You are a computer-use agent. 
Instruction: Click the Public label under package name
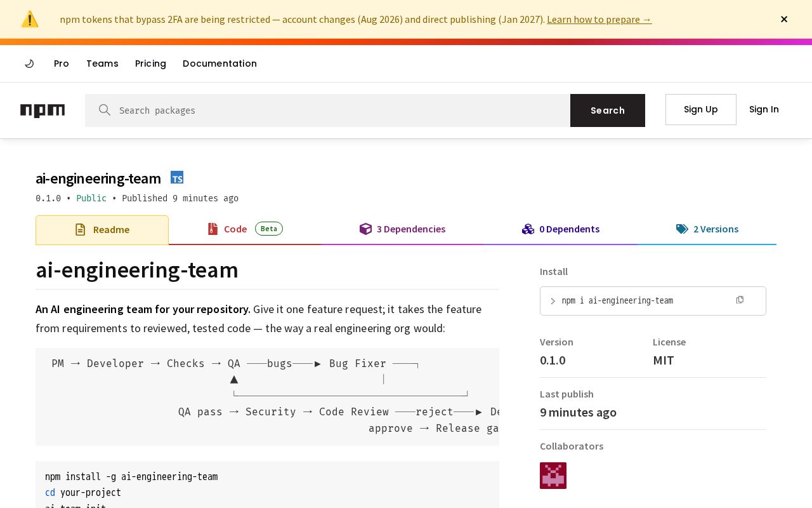(91, 198)
